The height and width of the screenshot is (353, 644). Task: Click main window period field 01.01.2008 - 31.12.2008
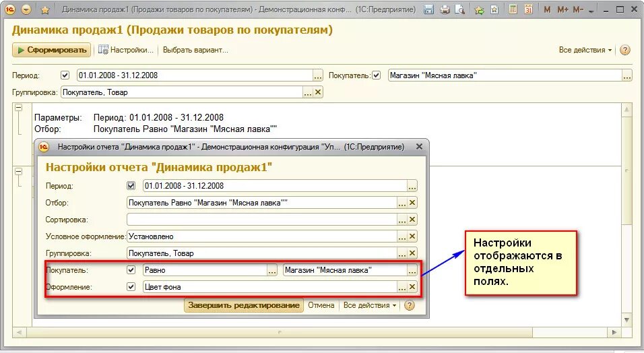click(x=195, y=75)
